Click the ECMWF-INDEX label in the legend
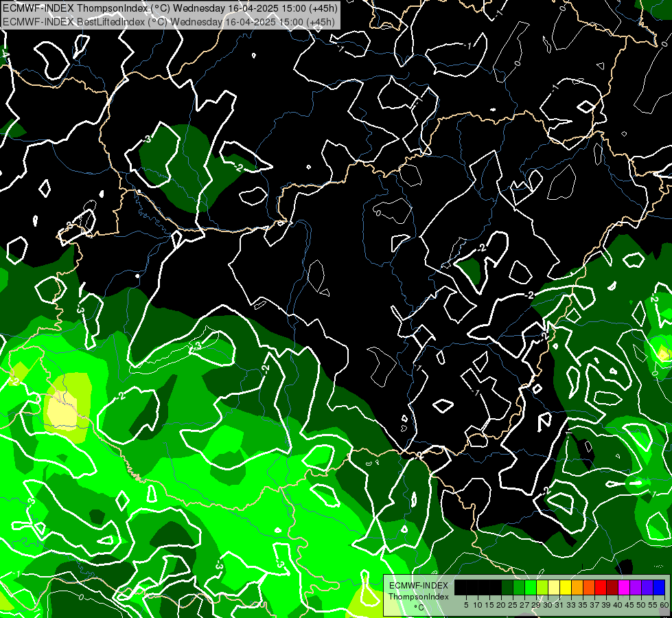The image size is (672, 618). [419, 586]
